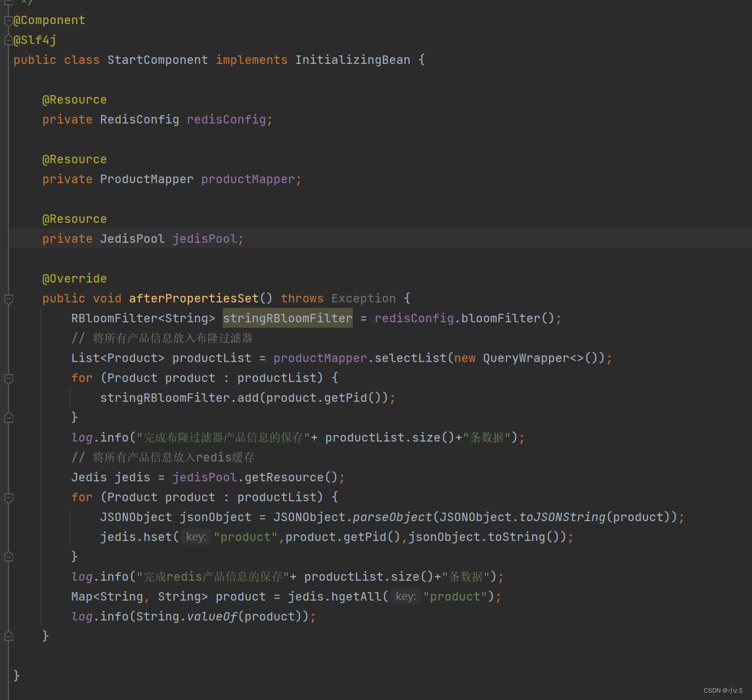Toggle the fold marker beside @Slf4j
Image resolution: width=752 pixels, height=700 pixels.
[8, 40]
